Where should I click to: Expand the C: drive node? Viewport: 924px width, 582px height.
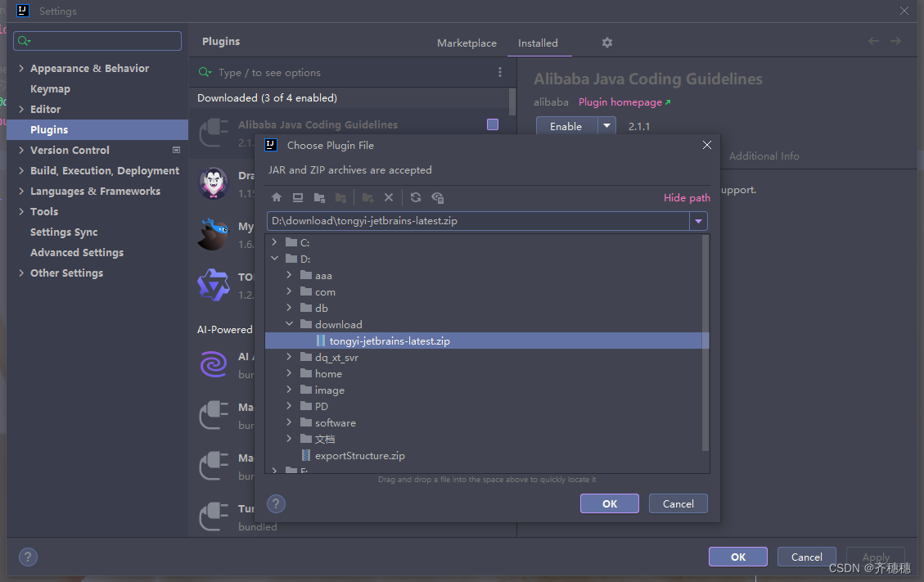coord(274,241)
